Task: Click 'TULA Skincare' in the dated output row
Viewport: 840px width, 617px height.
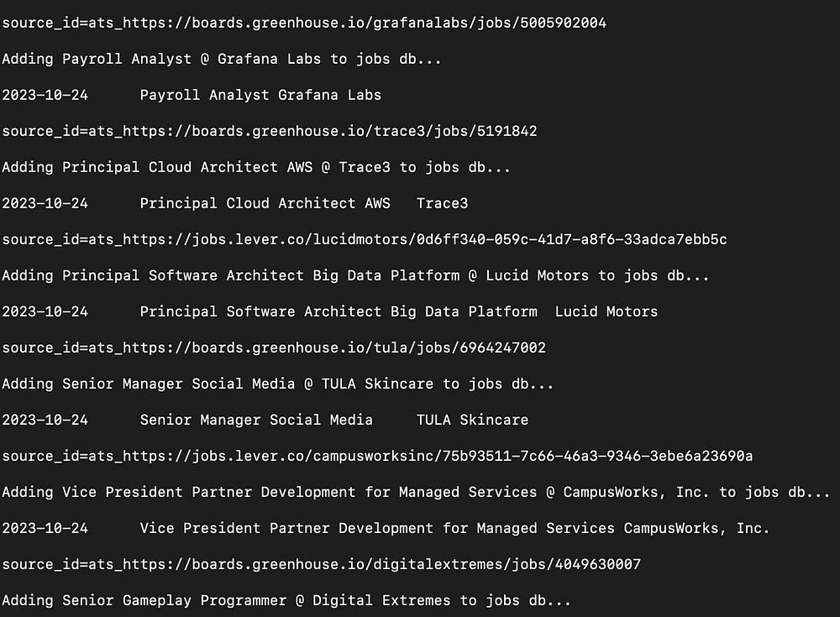Action: (472, 420)
